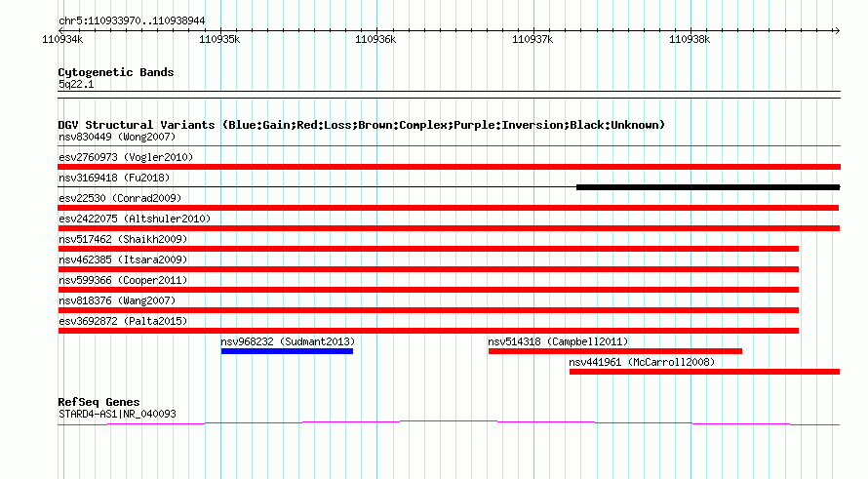Click the 110936k ruler label
868x479 pixels.
(x=375, y=39)
